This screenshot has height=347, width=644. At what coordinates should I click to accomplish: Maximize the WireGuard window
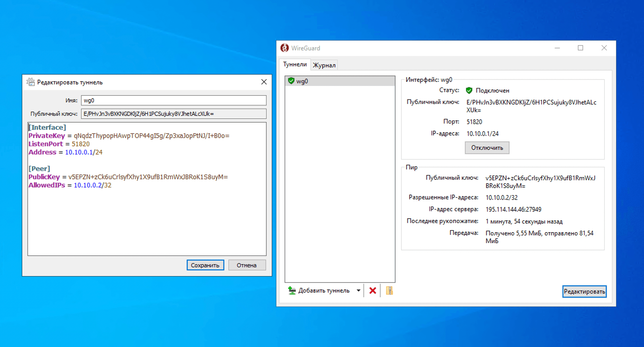pyautogui.click(x=580, y=48)
